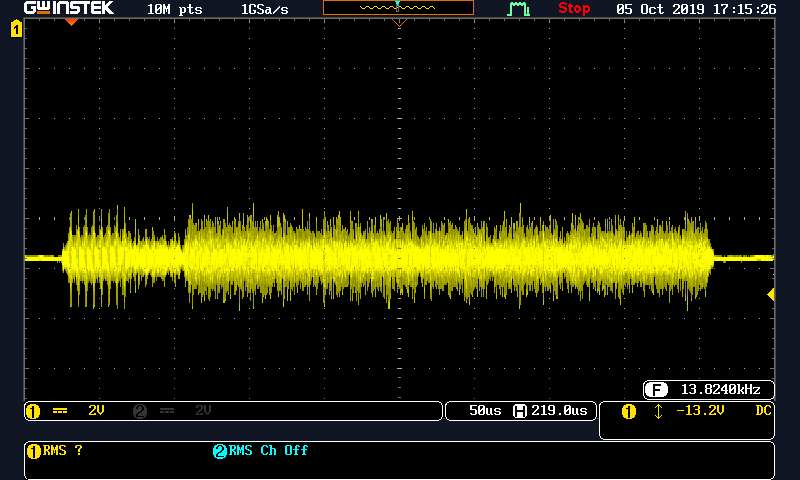Click the yellow trigger level arrow on right edge
The width and height of the screenshot is (800, 480).
770,294
